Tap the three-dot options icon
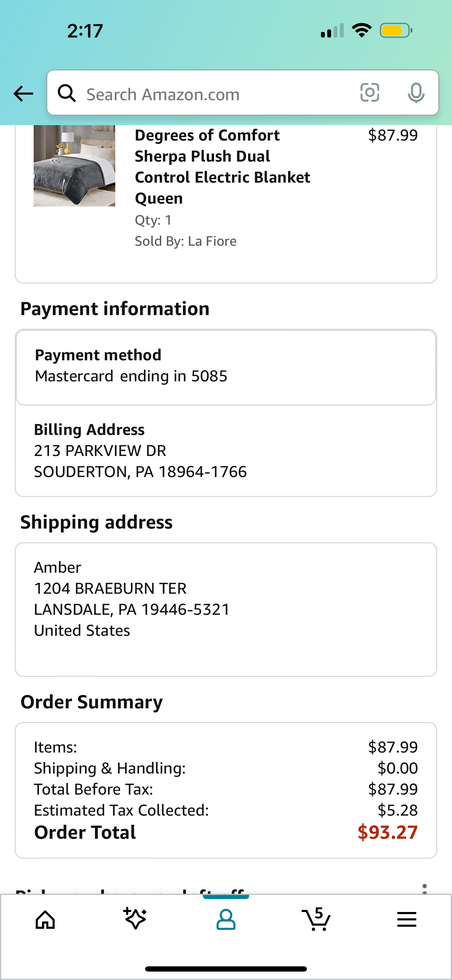The width and height of the screenshot is (452, 980). point(425,888)
